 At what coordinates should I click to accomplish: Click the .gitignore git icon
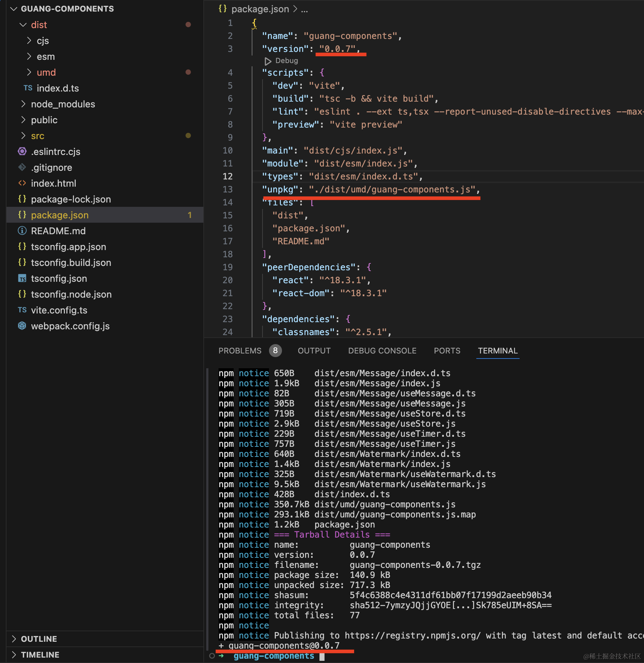click(22, 167)
